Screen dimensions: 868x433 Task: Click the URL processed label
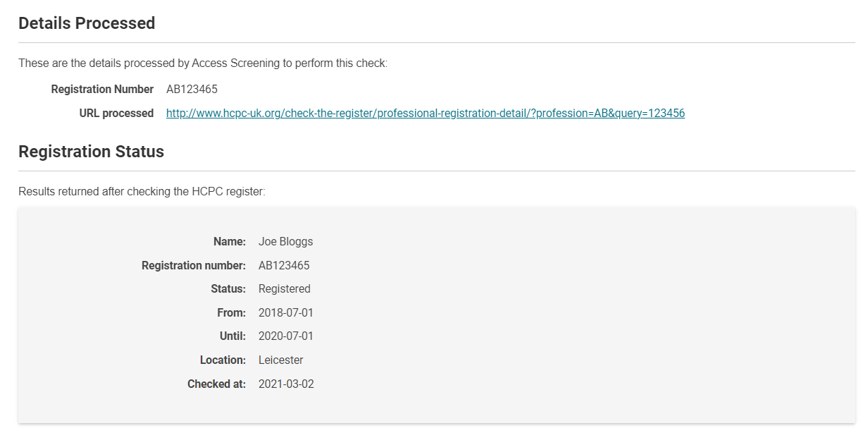point(116,113)
